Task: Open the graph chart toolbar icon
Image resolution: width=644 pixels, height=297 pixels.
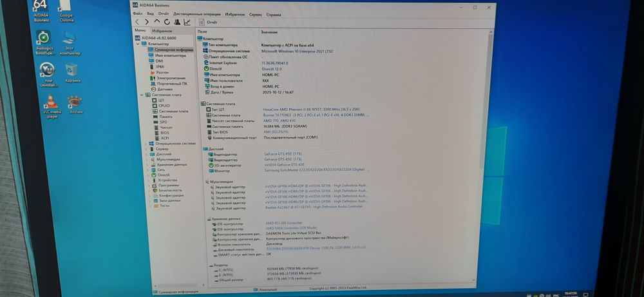Action: click(x=187, y=22)
